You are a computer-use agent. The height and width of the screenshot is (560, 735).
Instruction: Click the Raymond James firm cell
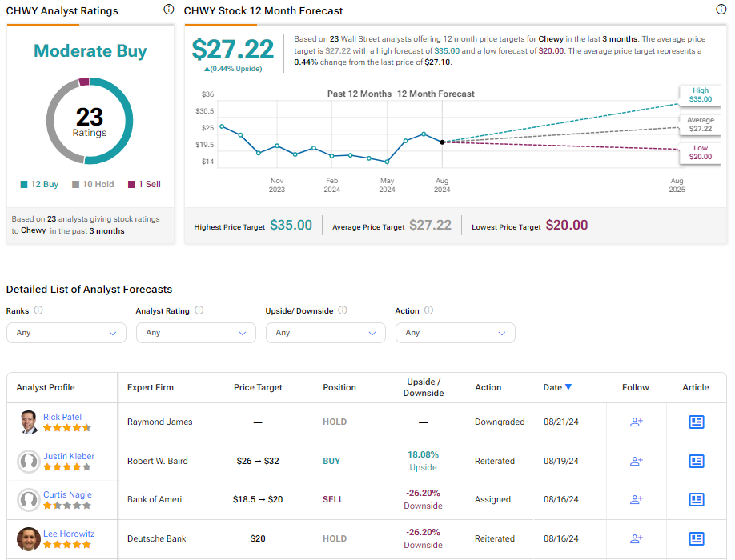click(160, 422)
